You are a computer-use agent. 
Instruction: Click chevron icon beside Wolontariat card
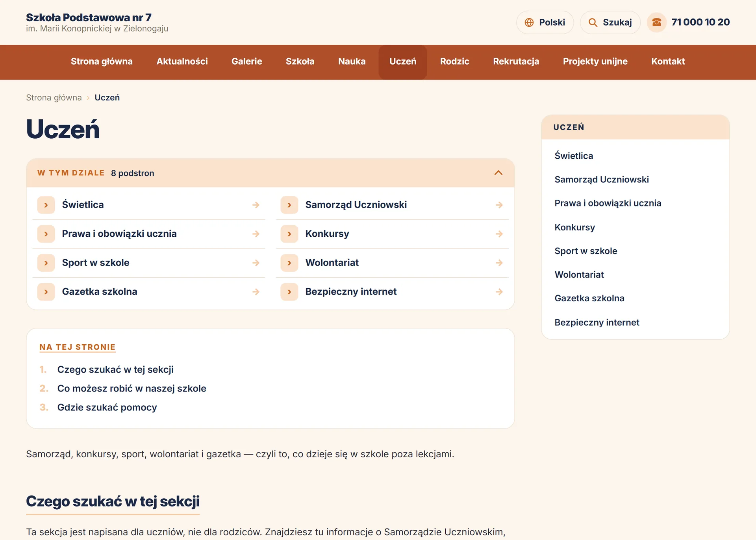[x=289, y=263]
